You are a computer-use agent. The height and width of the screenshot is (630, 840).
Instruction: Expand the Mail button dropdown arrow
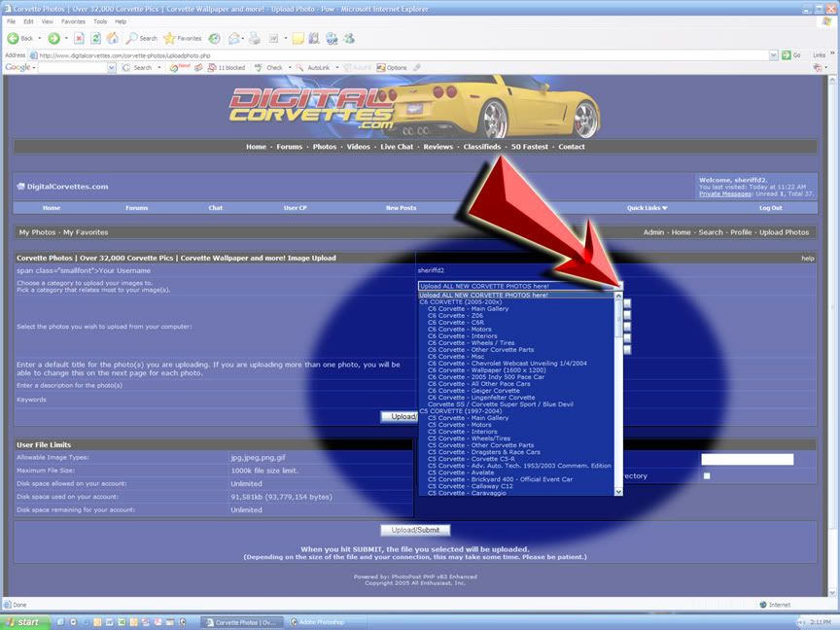click(x=242, y=38)
